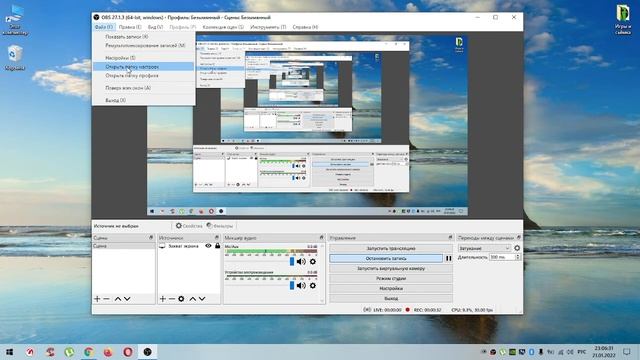Undock the Источники panel using its header icon

tap(217, 238)
